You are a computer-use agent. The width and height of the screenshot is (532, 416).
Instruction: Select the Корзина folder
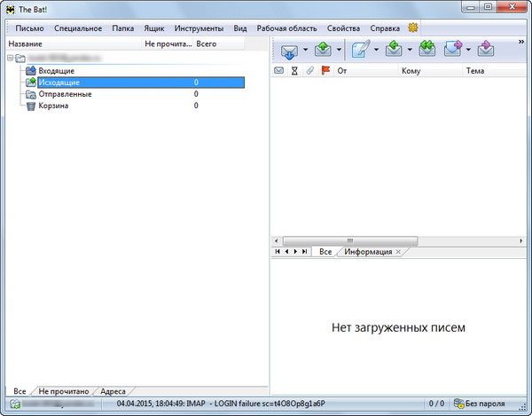click(53, 106)
